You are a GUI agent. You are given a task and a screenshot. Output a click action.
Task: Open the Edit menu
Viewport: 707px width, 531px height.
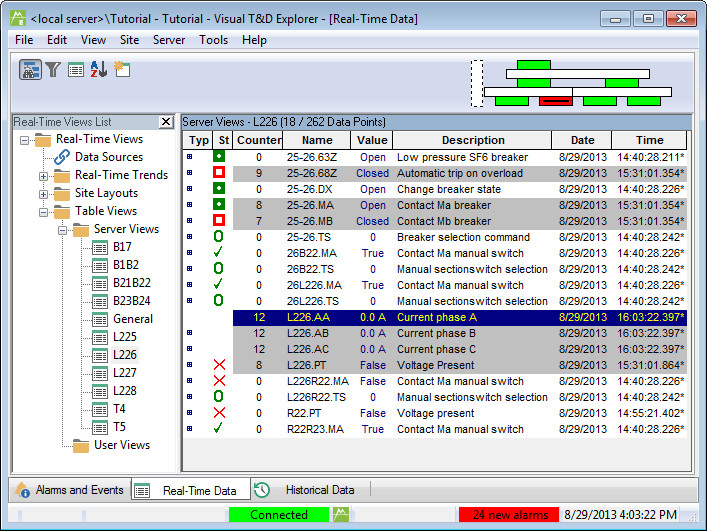(57, 40)
